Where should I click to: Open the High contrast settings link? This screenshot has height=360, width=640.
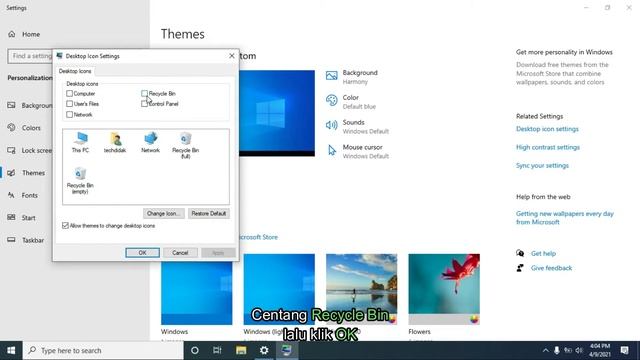click(x=548, y=147)
